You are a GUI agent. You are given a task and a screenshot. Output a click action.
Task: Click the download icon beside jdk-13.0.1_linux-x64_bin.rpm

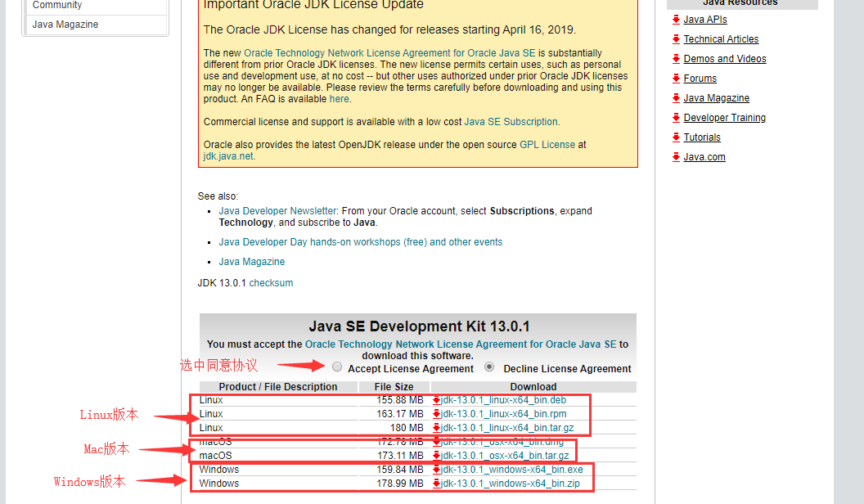[436, 414]
